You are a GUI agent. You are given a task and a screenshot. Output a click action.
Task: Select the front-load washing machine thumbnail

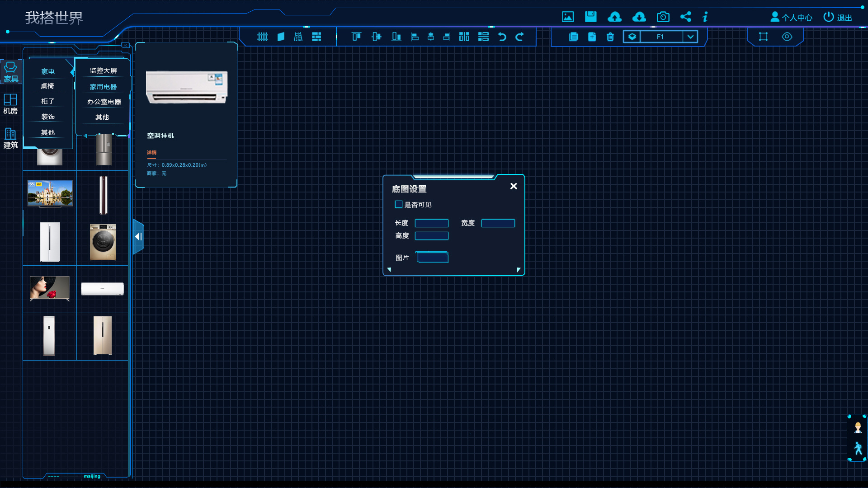point(103,242)
